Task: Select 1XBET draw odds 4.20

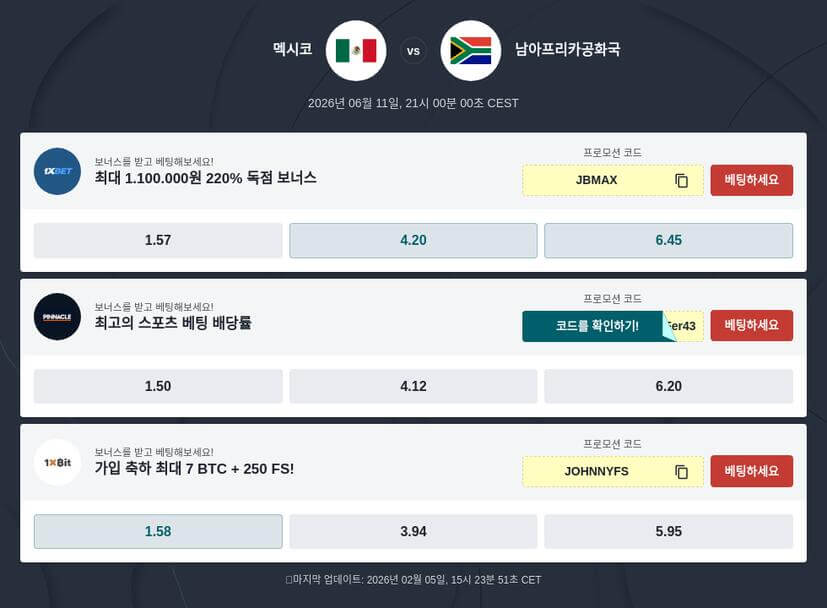Action: click(x=412, y=240)
